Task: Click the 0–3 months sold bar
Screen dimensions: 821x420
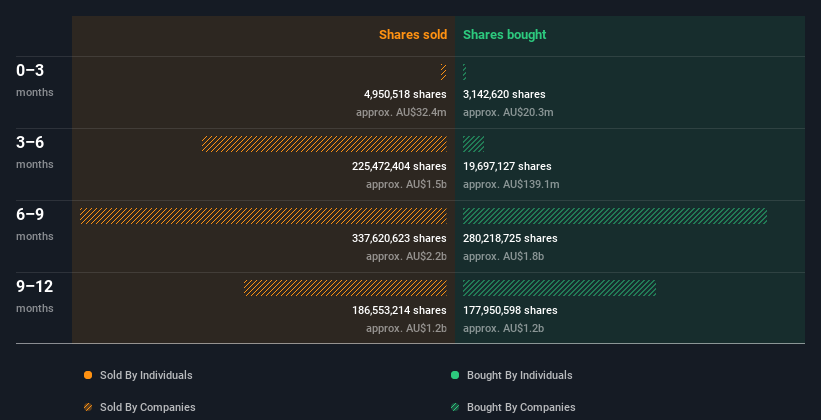Action: coord(443,72)
